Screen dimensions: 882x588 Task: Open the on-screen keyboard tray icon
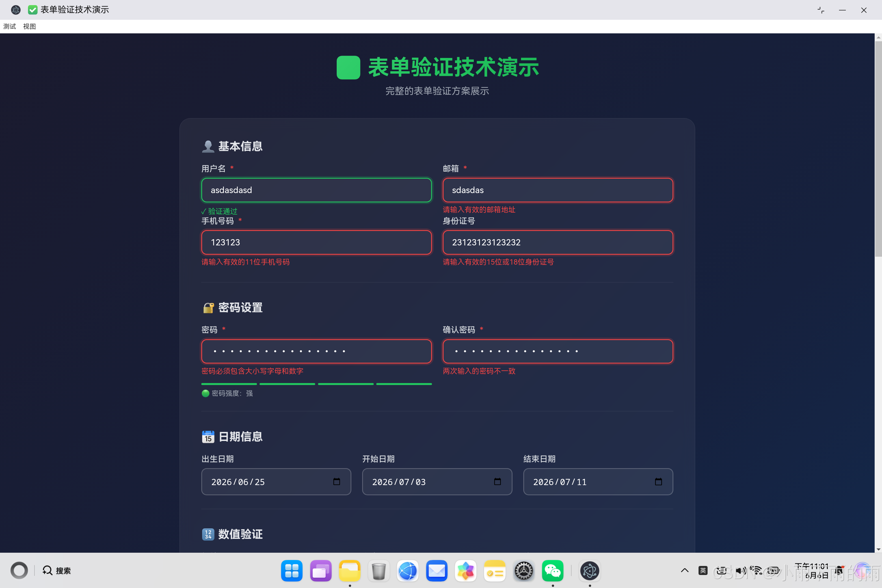tap(721, 570)
